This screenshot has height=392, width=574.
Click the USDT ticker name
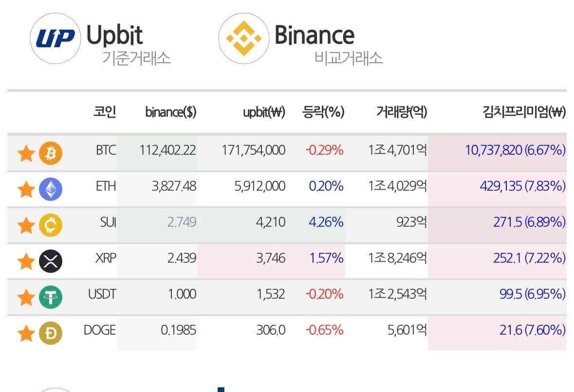102,294
